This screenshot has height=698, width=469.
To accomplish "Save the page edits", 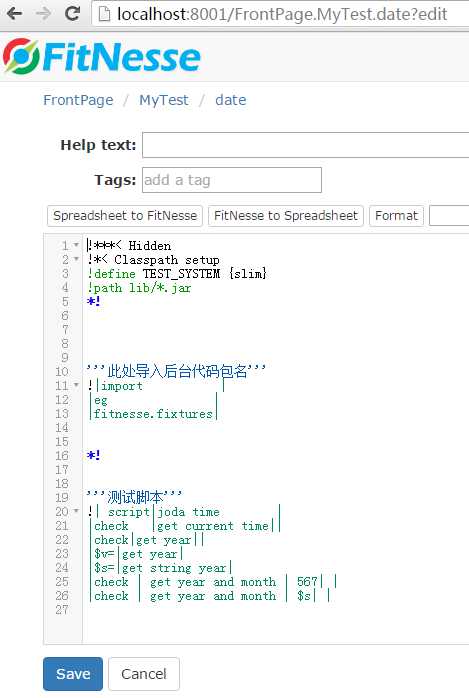I will click(73, 674).
